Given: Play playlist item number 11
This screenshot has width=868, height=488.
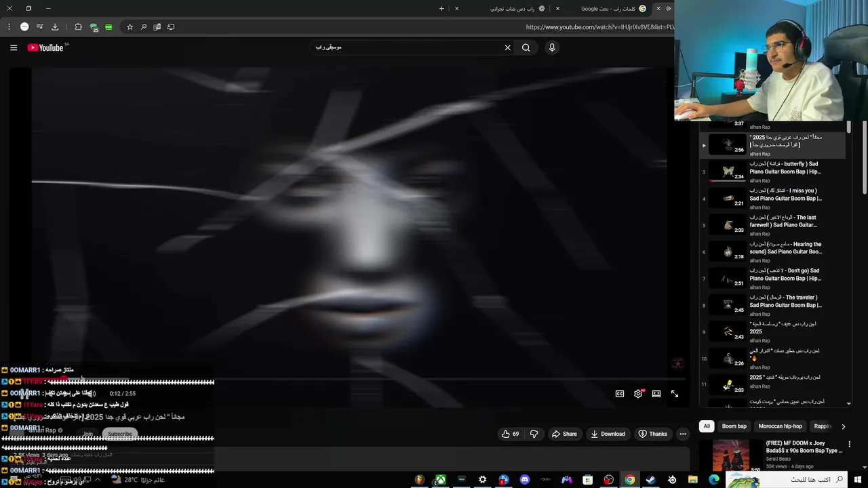Looking at the screenshot, I should pyautogui.click(x=773, y=384).
